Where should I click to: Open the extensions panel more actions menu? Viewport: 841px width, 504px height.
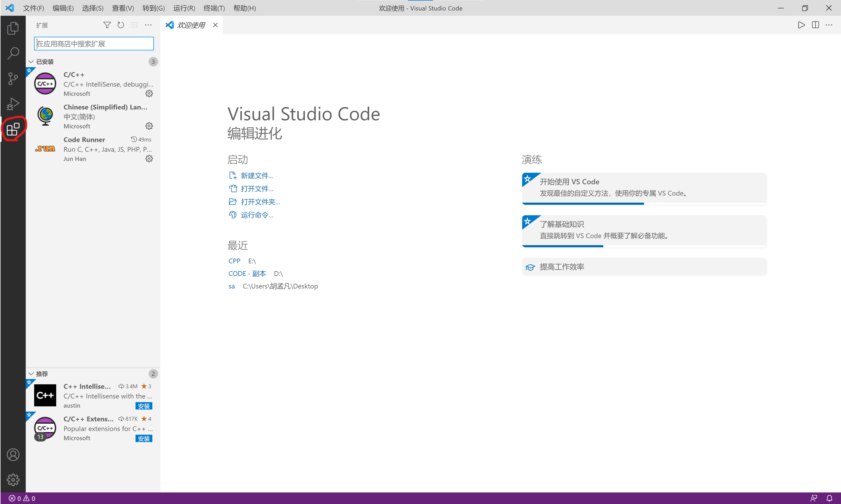tap(148, 25)
